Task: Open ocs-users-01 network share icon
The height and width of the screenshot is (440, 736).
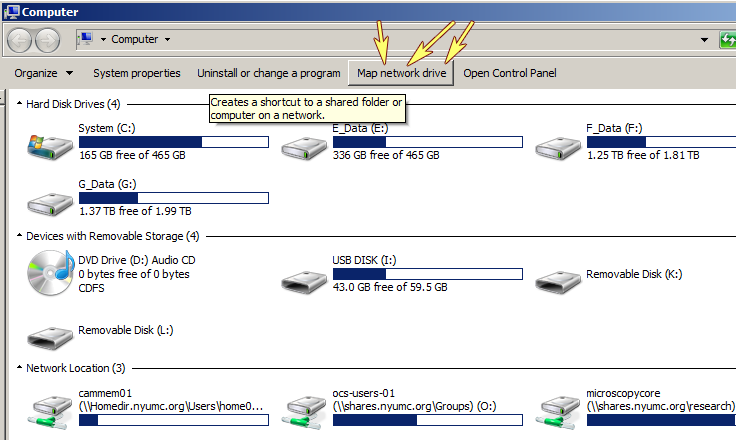Action: 302,407
